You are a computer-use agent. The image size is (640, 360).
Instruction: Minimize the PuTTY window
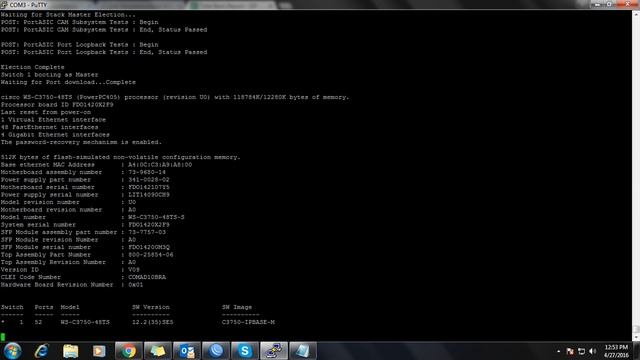point(598,4)
